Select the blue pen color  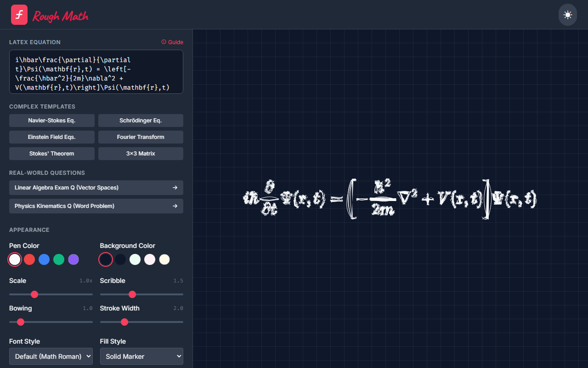tap(44, 259)
